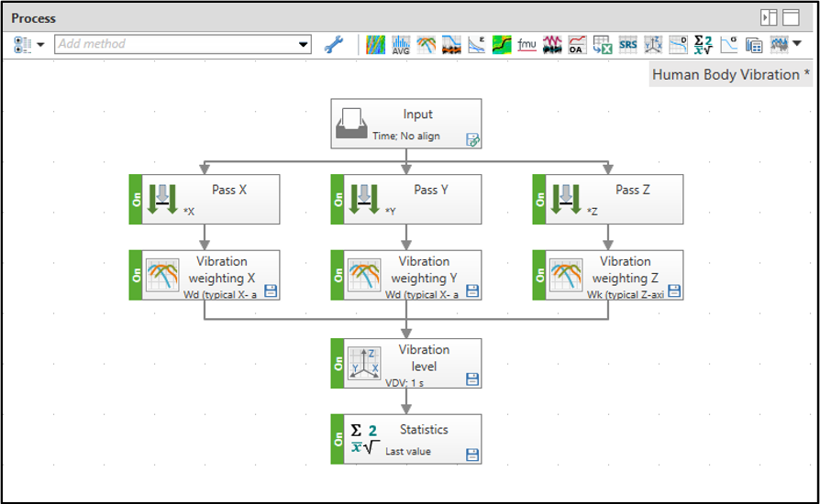Expand more methods toolbar overflow arrow
Image resolution: width=820 pixels, height=504 pixels.
[x=797, y=44]
